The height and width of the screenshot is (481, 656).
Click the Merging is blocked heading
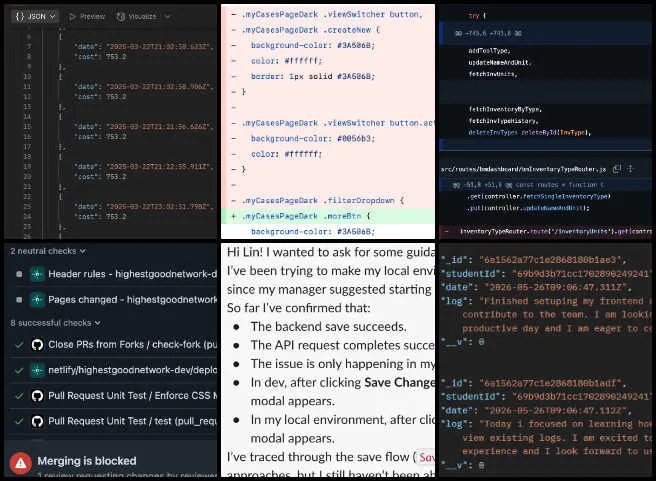tap(87, 461)
